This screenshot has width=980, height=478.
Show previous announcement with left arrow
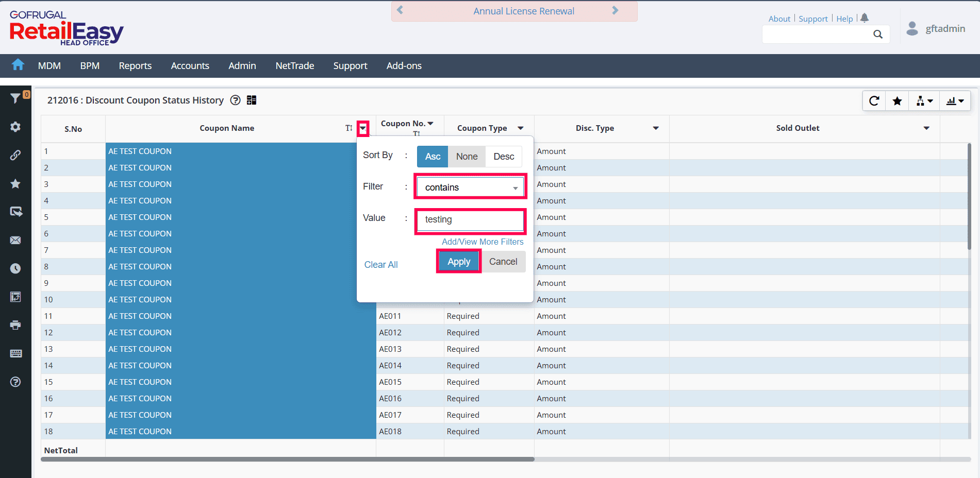click(x=400, y=10)
